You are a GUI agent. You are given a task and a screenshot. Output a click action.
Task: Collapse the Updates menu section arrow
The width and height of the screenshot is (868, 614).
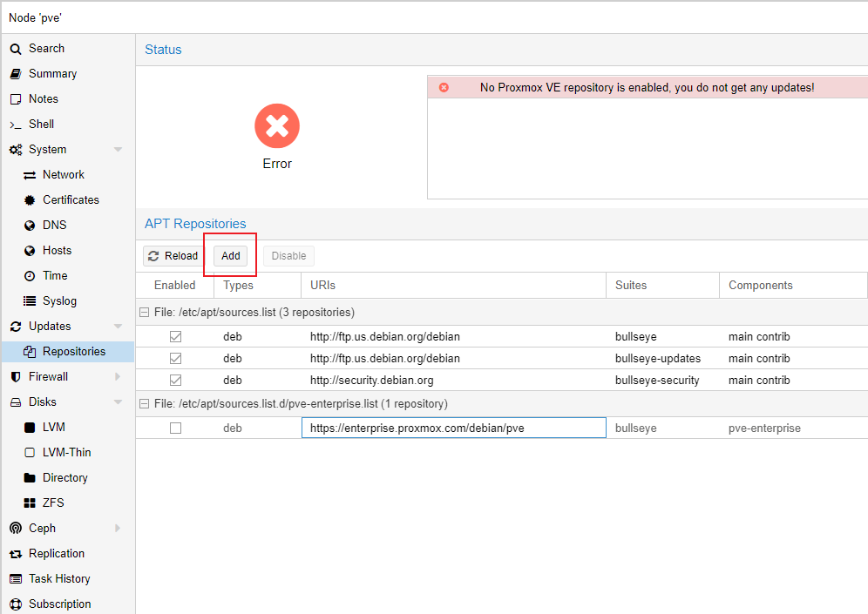[118, 327]
